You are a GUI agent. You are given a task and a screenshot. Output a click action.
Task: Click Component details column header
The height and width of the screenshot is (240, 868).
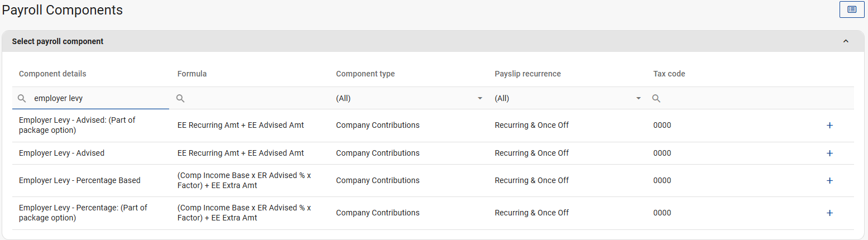[x=52, y=74]
